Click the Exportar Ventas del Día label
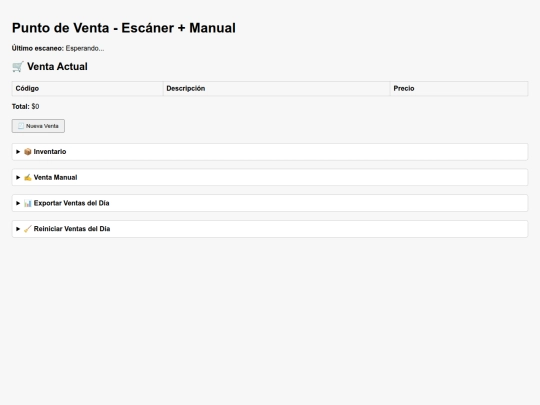Screen dimensions: 540x405 pos(71,203)
